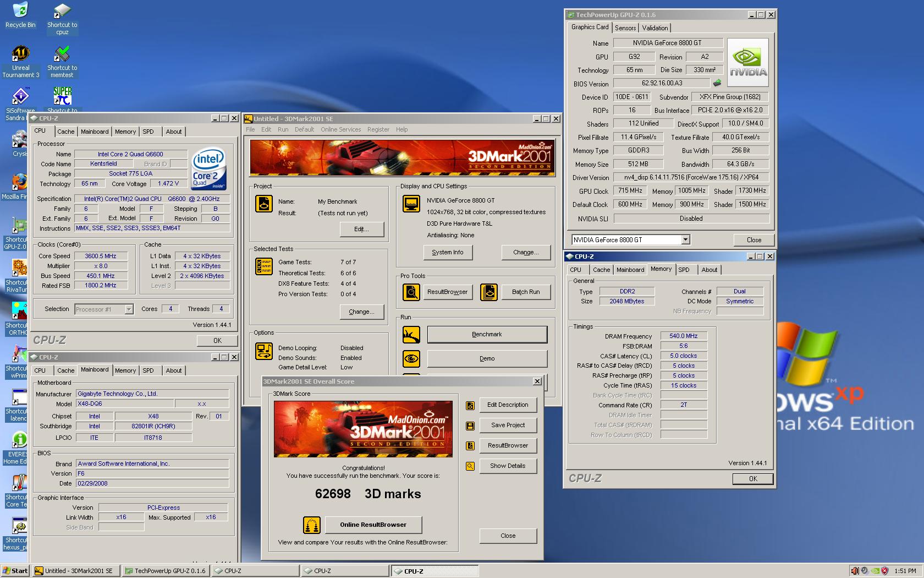Click the Batch Run button

tap(526, 292)
